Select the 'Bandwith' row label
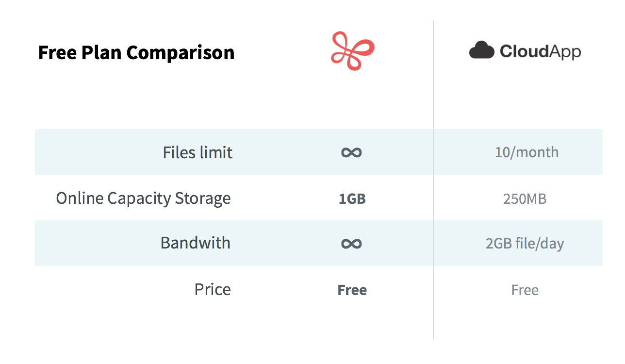625x364 pixels. click(196, 243)
